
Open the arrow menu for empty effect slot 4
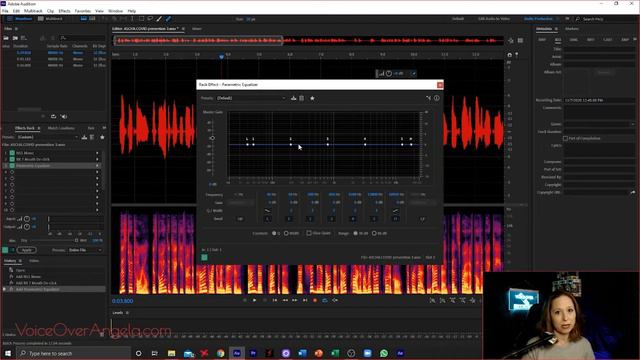[x=97, y=172]
